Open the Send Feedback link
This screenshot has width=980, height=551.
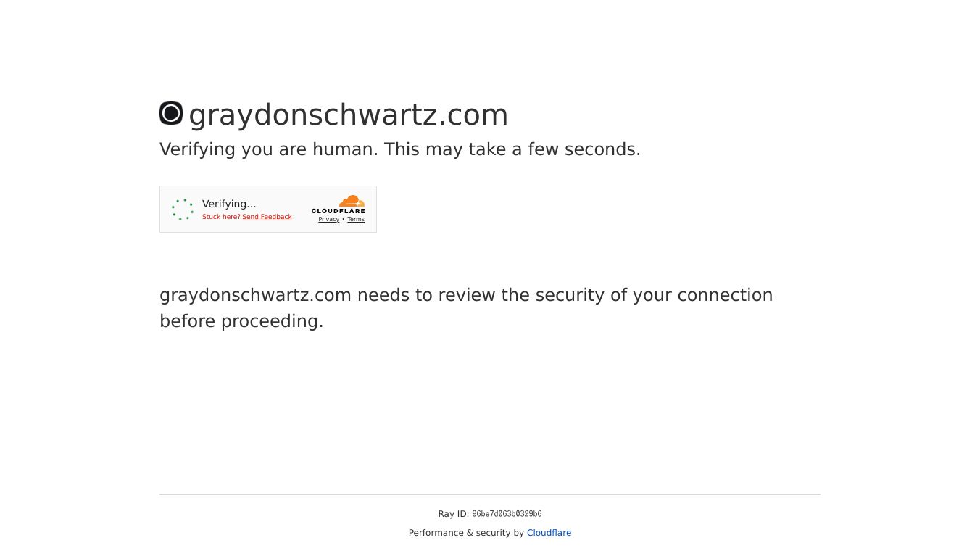[x=267, y=217]
